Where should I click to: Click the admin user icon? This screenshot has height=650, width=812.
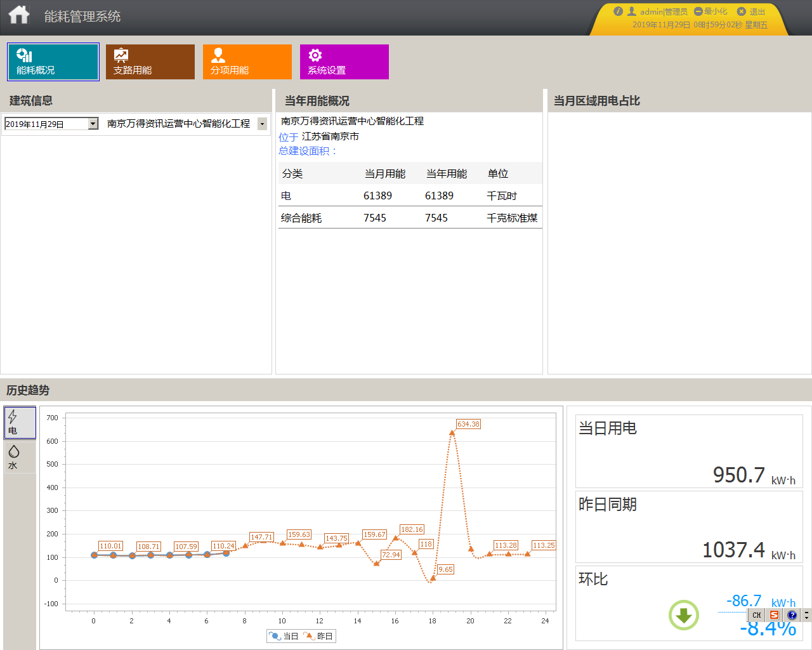tap(632, 11)
